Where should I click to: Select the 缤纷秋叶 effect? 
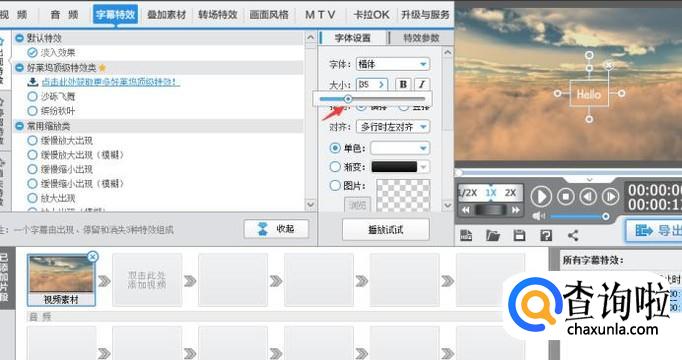(x=32, y=111)
